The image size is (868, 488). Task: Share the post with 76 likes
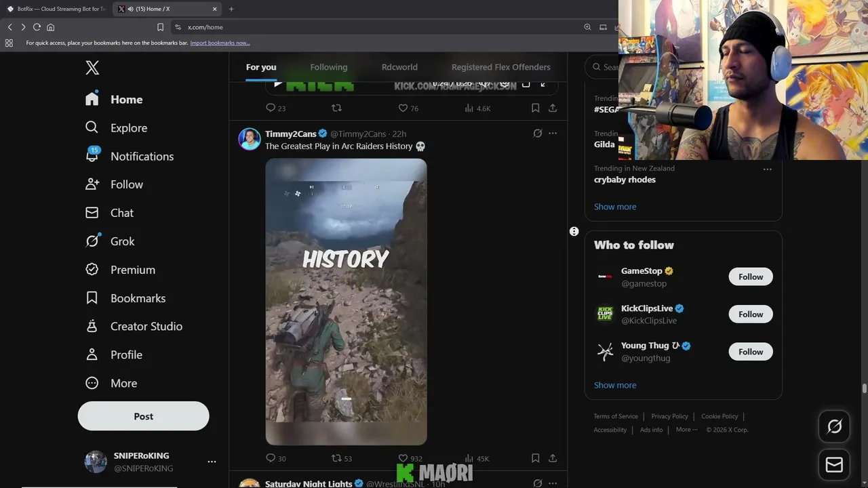pos(553,108)
